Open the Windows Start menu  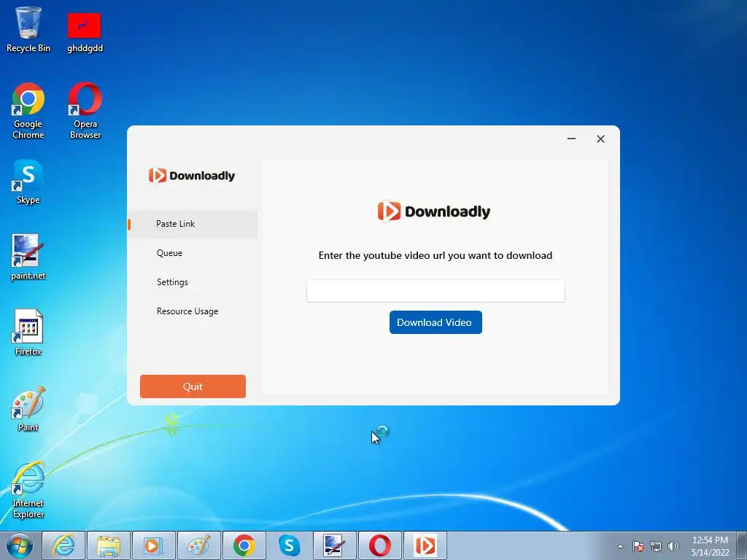point(20,545)
